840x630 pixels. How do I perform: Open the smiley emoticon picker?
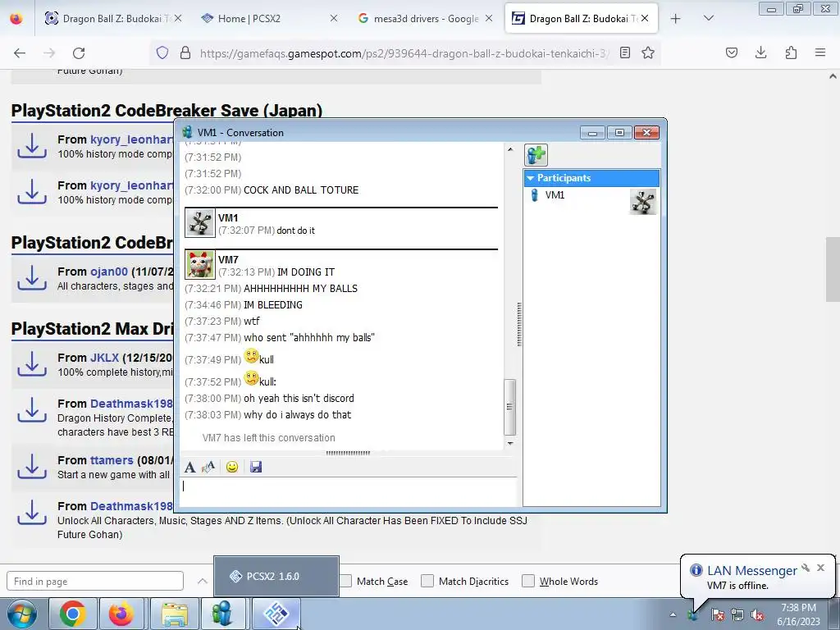[232, 467]
